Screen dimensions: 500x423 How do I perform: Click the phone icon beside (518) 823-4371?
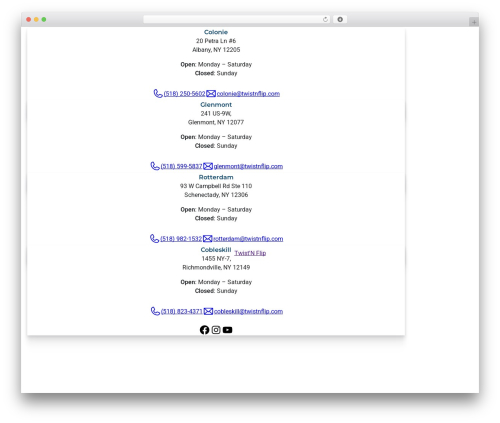[x=155, y=311]
